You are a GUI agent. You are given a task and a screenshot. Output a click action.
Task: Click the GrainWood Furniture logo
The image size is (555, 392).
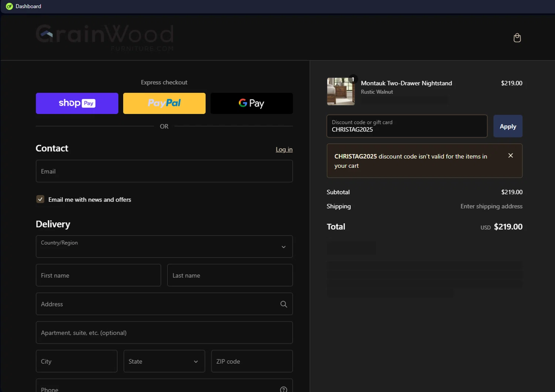point(105,37)
